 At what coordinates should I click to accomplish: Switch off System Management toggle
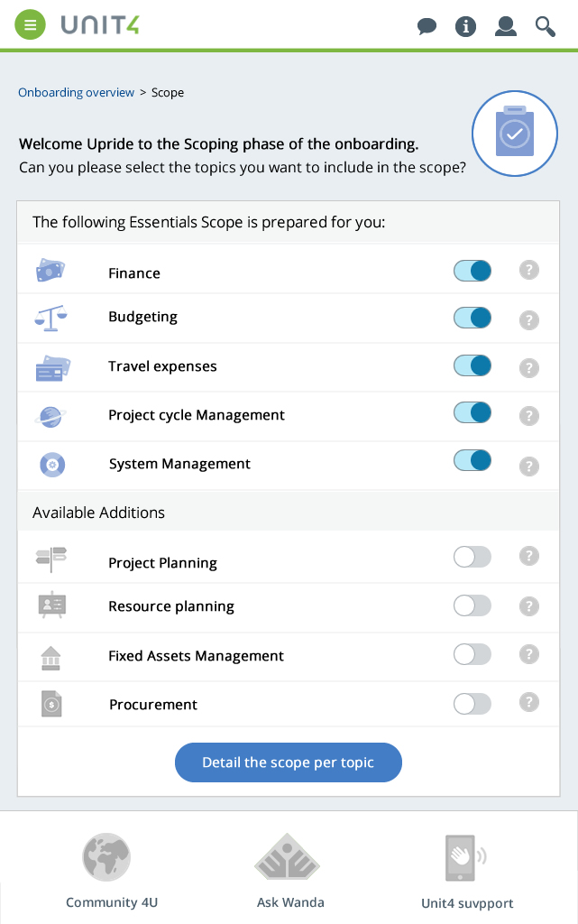tap(472, 460)
